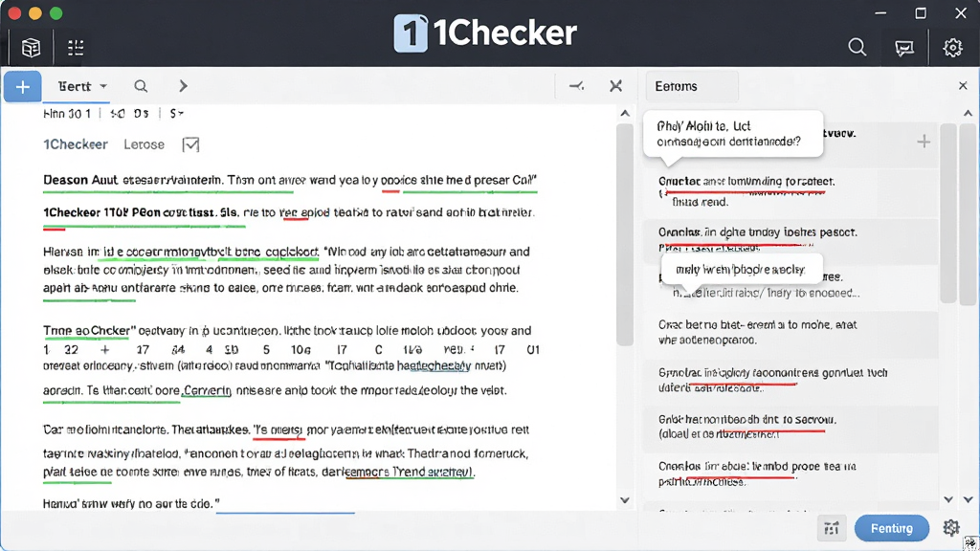Click the errors panel inner down chevron
Screen dimensions: 980x551
(948, 499)
